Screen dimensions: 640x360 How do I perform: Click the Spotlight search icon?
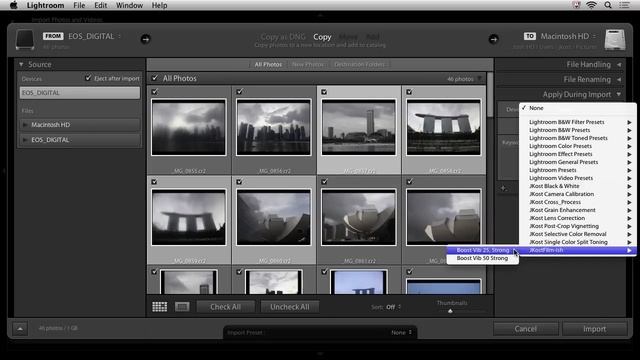click(x=608, y=5)
